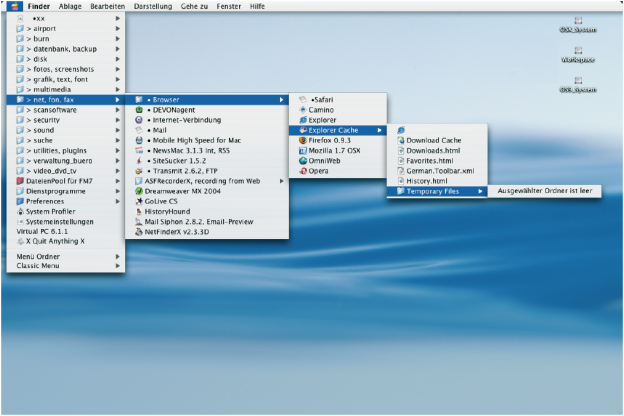
Task: Click the Mobile High Speed icon
Action: pos(139,140)
